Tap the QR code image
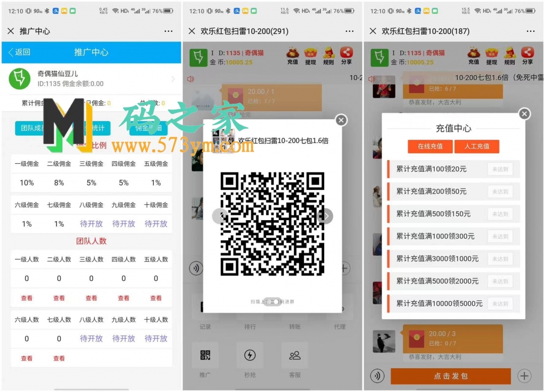545x392 pixels. pos(272,224)
